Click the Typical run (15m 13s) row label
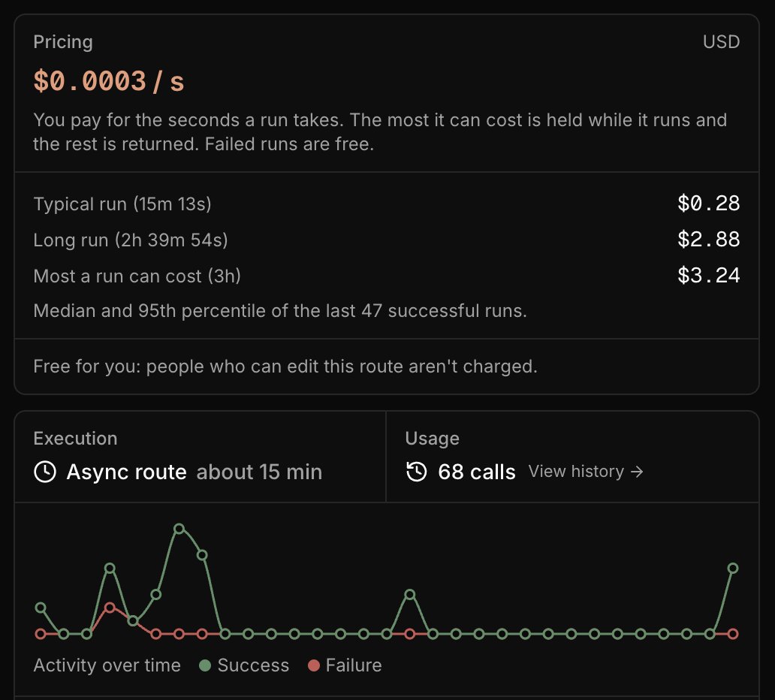Screen dimensions: 775x700 (x=122, y=204)
